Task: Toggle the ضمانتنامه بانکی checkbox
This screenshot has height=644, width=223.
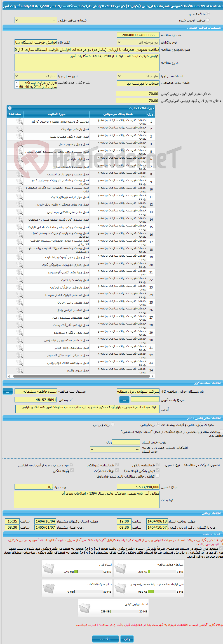Action: click(x=158, y=465)
